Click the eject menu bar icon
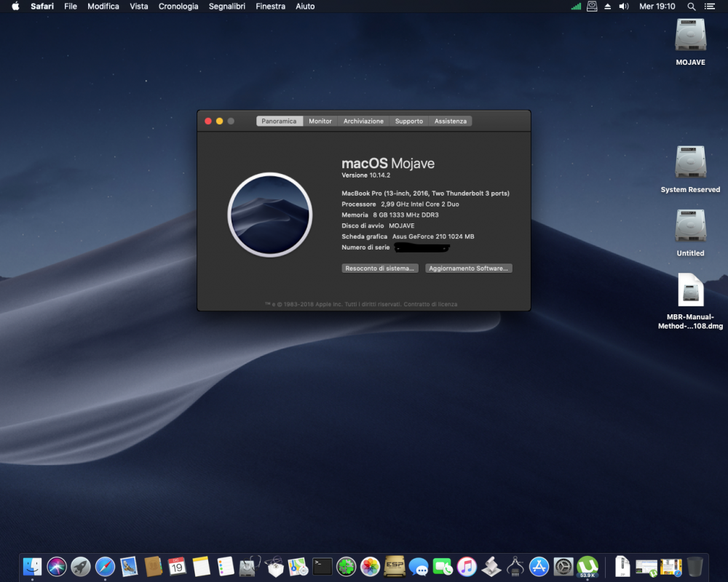This screenshot has width=728, height=582. pyautogui.click(x=607, y=6)
